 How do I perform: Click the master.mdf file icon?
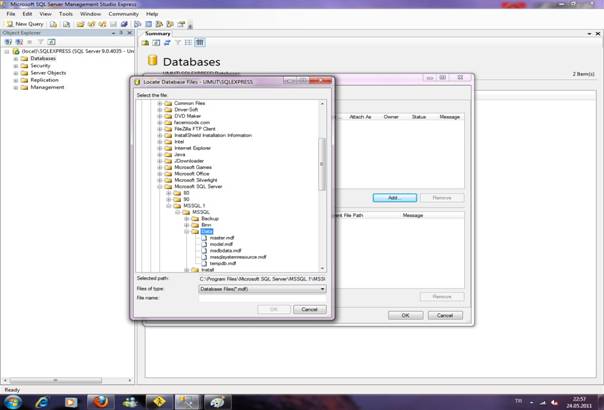(204, 238)
